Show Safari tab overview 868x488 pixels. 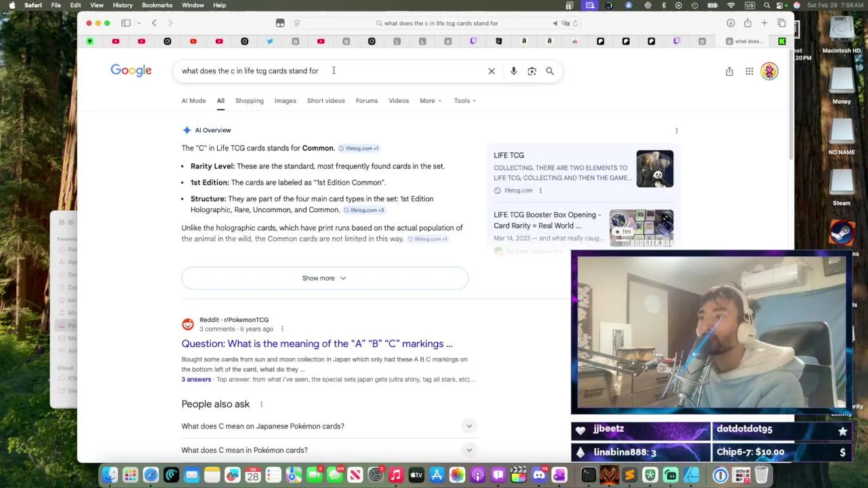tap(781, 23)
